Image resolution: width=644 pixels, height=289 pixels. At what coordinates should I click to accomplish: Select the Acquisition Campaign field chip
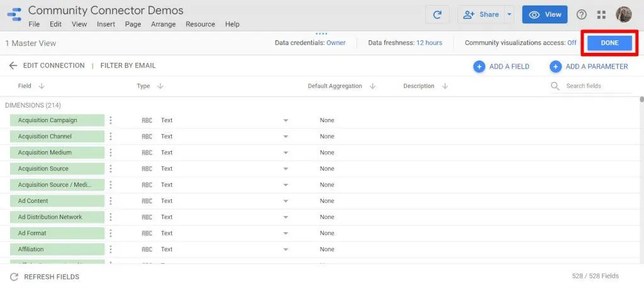point(57,120)
